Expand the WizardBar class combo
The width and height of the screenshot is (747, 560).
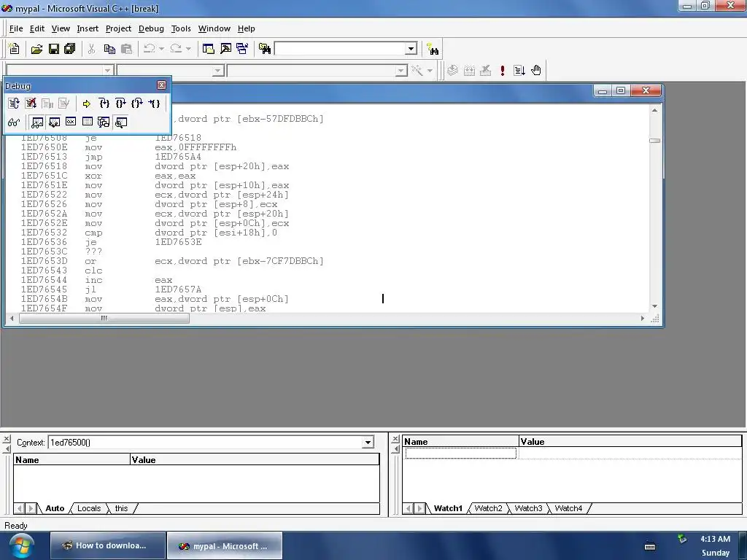click(108, 71)
